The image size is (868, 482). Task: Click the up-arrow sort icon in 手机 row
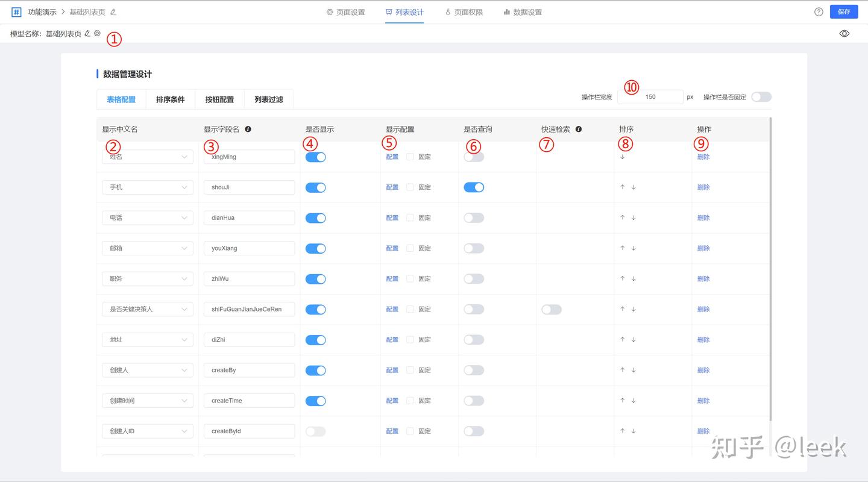(x=622, y=187)
